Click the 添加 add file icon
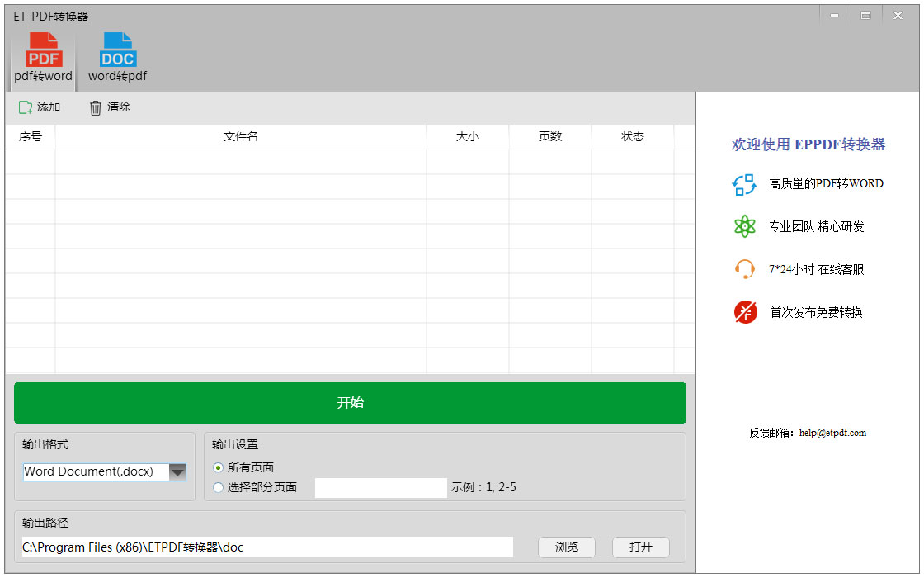Screen dimensions: 924x578 26,107
